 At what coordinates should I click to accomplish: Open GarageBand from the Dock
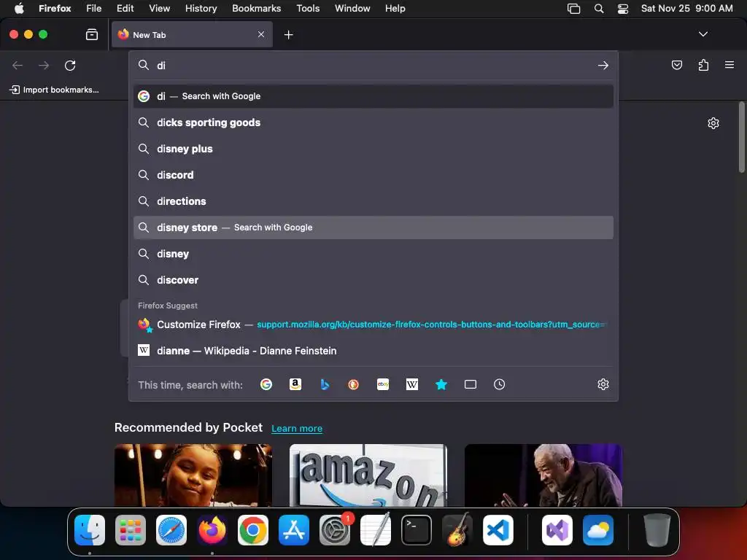[457, 530]
